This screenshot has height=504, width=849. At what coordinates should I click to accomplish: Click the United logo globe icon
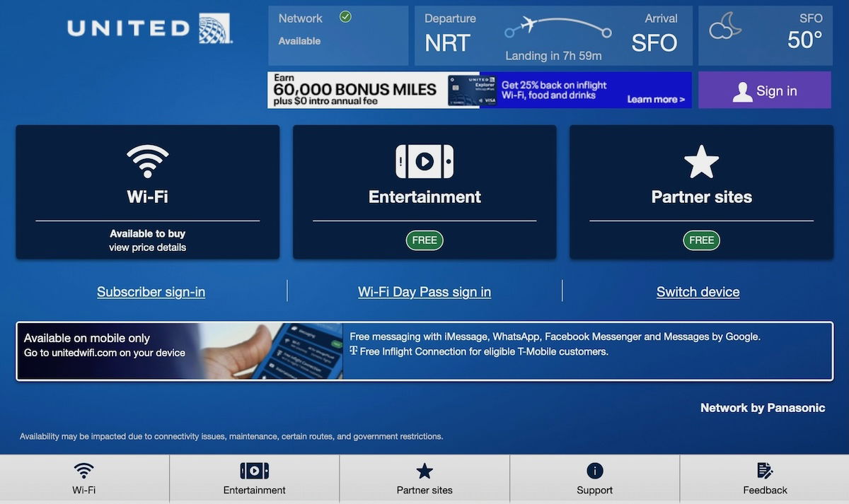pyautogui.click(x=215, y=28)
